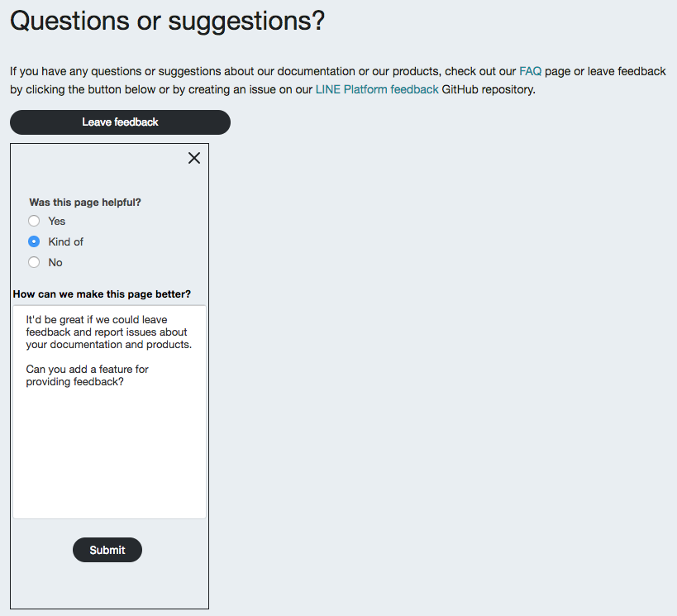677x616 pixels.
Task: Open the "LINE Platform feedback" GitHub link
Action: click(x=376, y=89)
